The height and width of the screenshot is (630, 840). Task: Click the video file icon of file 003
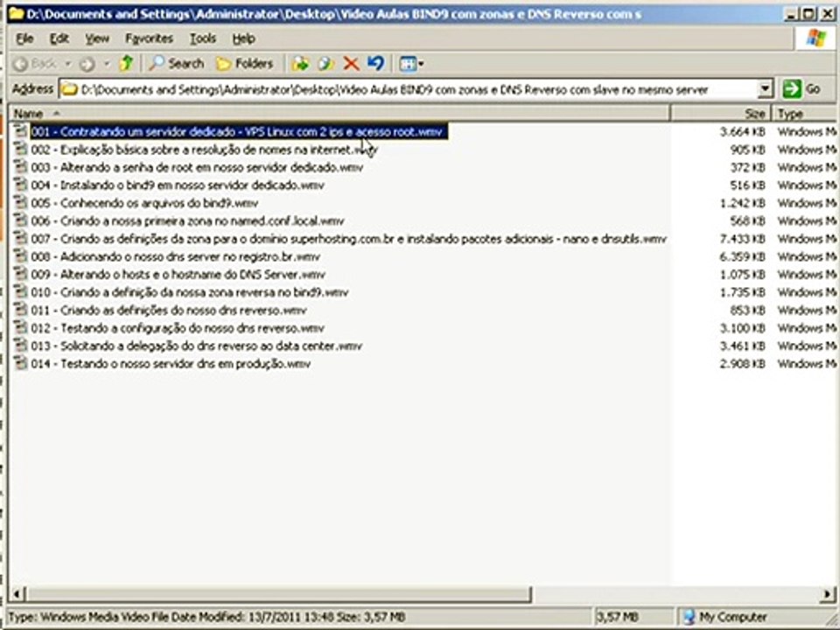(x=20, y=167)
